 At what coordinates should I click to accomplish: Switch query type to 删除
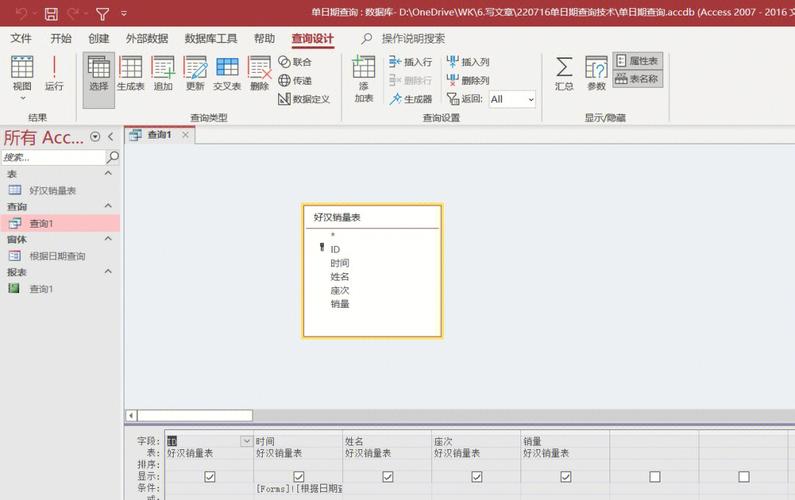tap(259, 74)
